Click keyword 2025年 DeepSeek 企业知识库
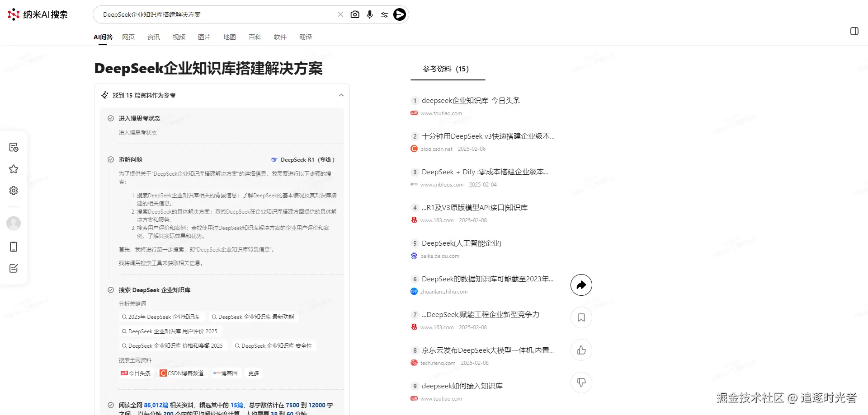The width and height of the screenshot is (868, 415). [x=160, y=317]
